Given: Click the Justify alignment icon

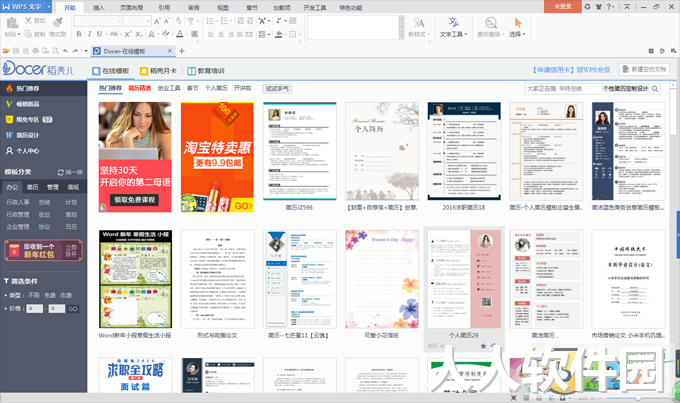Looking at the screenshot, I should [240, 34].
